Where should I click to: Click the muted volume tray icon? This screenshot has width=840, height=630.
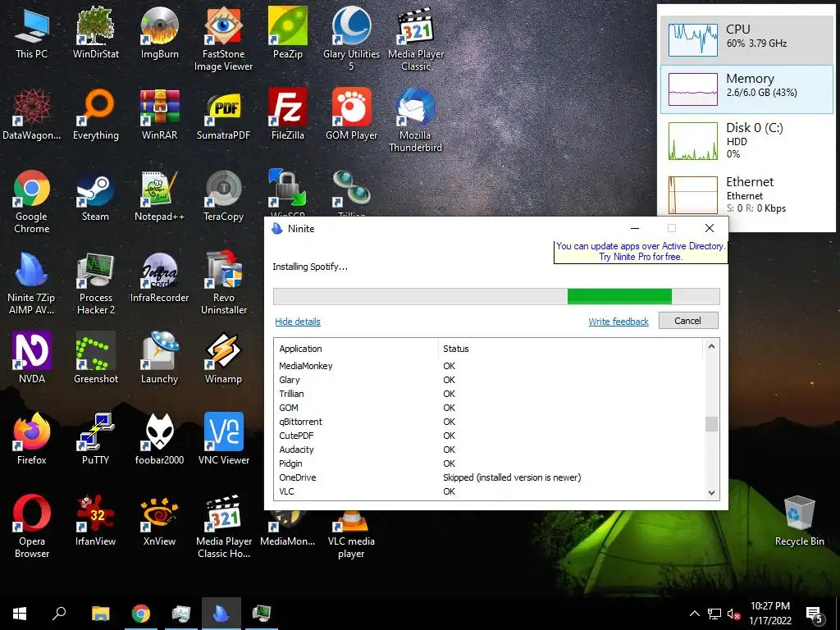734,614
